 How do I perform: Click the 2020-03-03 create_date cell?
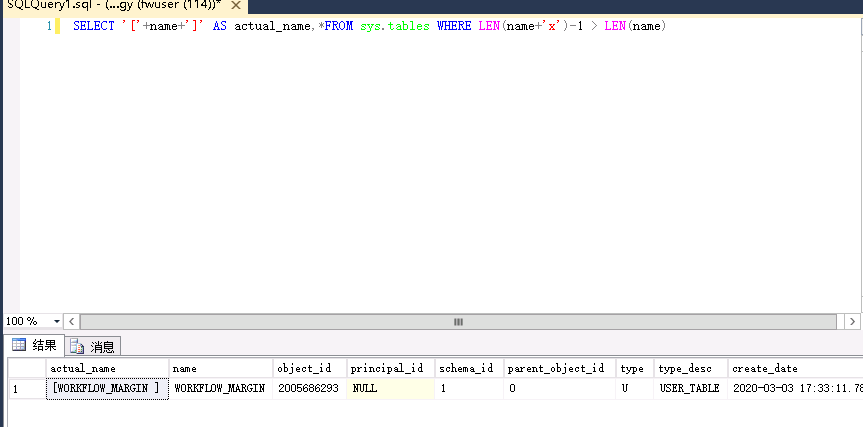795,388
